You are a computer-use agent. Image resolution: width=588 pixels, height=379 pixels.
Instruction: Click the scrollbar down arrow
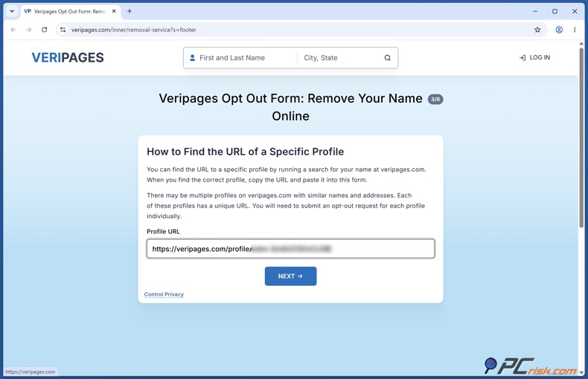(x=581, y=372)
